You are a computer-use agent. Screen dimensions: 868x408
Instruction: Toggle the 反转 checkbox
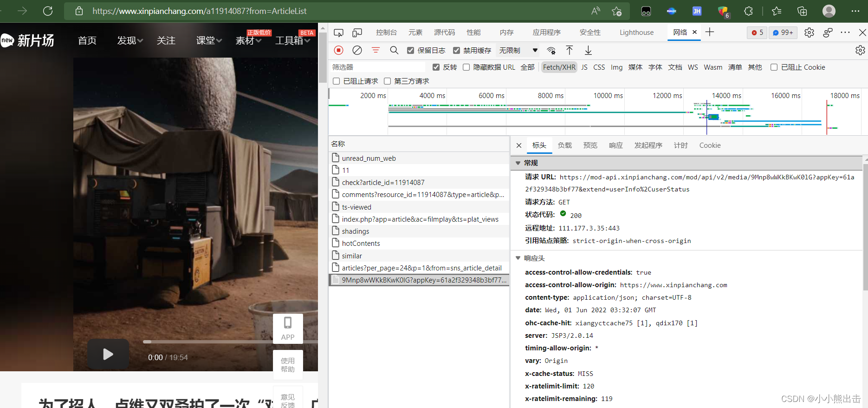point(436,67)
